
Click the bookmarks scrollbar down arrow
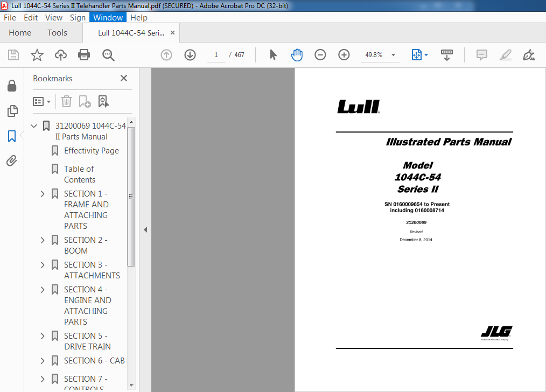(x=131, y=386)
